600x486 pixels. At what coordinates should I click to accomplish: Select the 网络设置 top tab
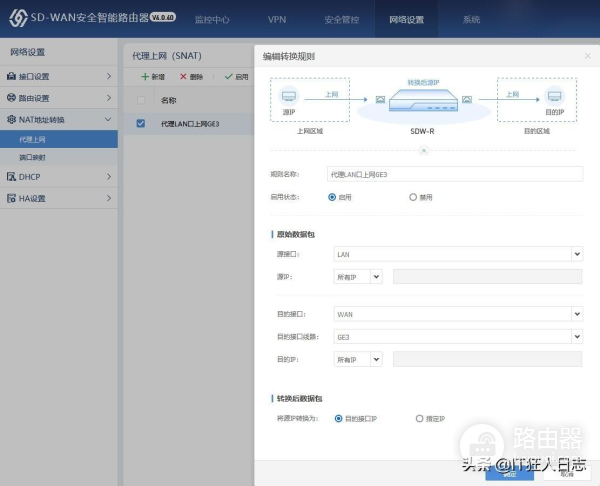pyautogui.click(x=406, y=20)
